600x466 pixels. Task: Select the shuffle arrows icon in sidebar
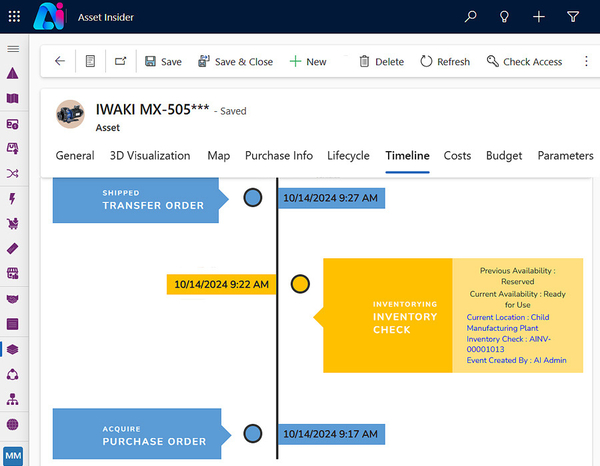13,173
